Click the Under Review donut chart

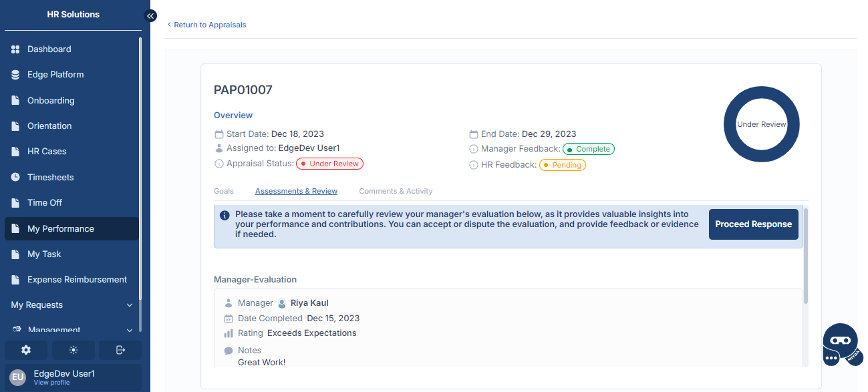762,124
